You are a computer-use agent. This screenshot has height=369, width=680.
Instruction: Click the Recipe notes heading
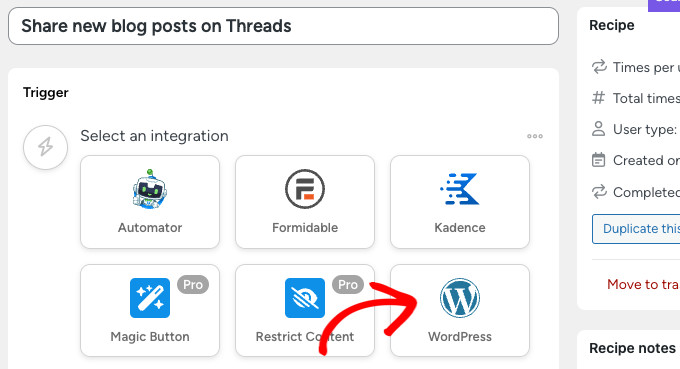(x=632, y=348)
